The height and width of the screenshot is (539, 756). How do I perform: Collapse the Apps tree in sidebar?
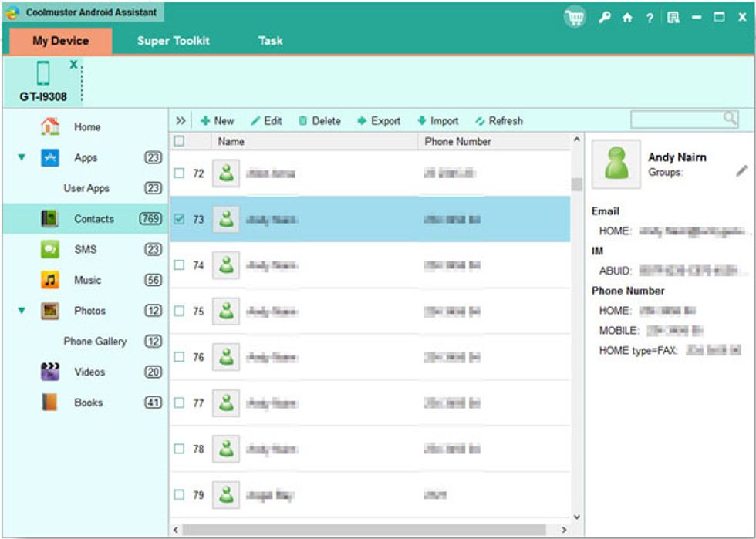tap(22, 157)
